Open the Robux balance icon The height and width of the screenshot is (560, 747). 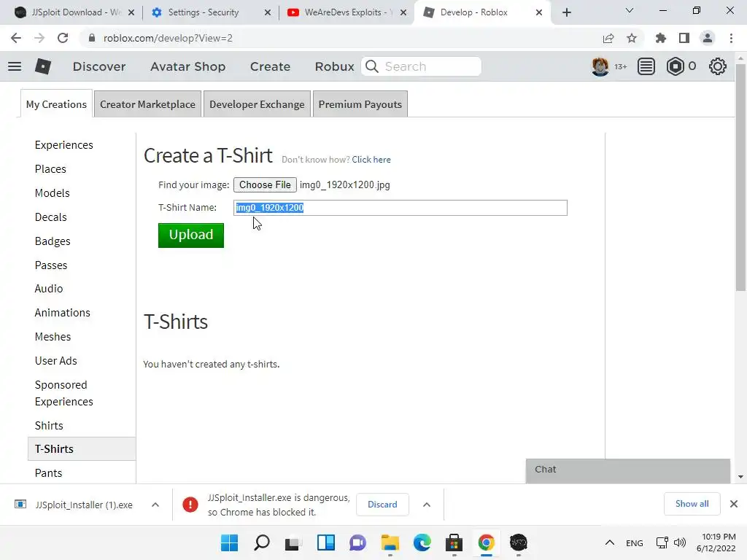pos(675,66)
